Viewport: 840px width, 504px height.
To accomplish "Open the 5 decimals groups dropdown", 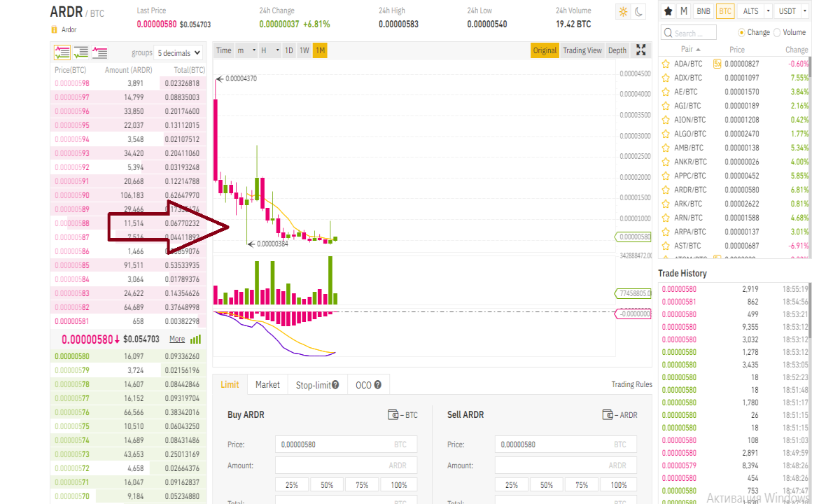I will pos(178,52).
